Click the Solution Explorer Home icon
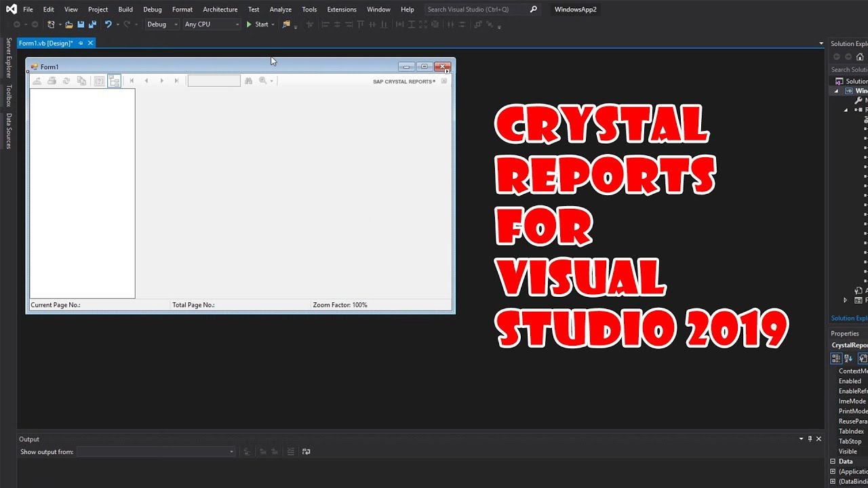Image resolution: width=868 pixels, height=488 pixels. point(860,57)
